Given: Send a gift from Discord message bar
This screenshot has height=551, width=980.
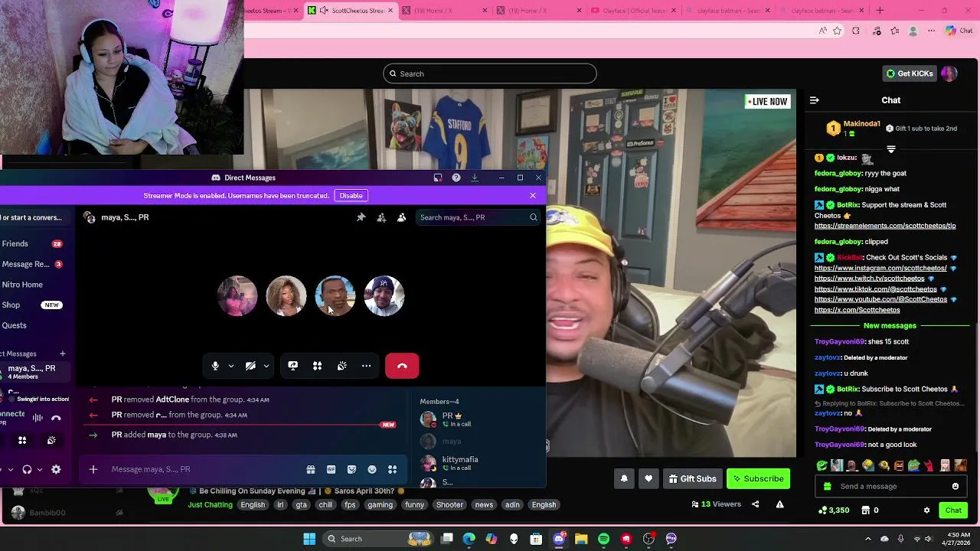Looking at the screenshot, I should click(x=311, y=469).
